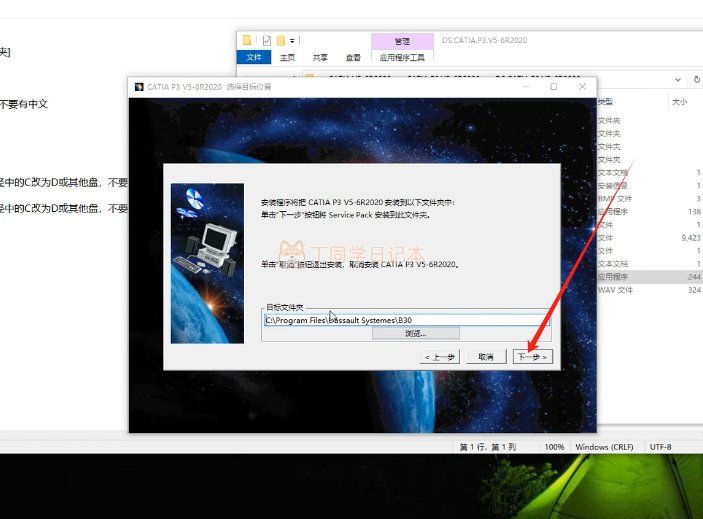Image resolution: width=703 pixels, height=519 pixels.
Task: Click the 不要有中文 text line in Notepad
Action: point(24,104)
